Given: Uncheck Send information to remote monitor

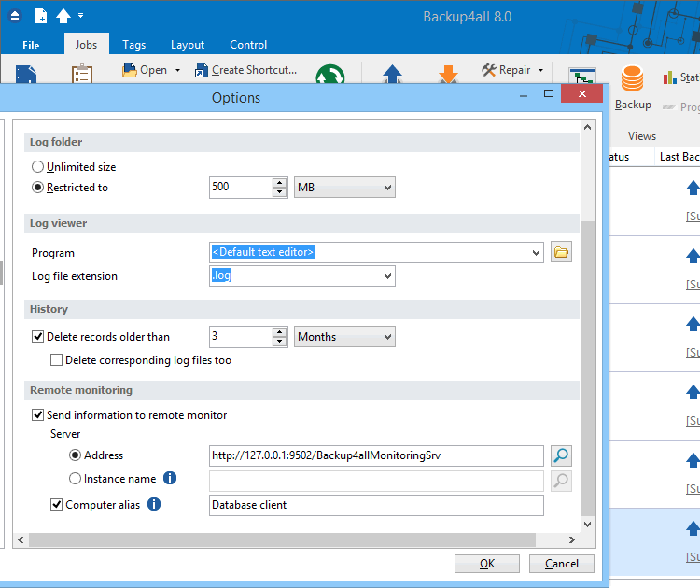Looking at the screenshot, I should pyautogui.click(x=38, y=415).
